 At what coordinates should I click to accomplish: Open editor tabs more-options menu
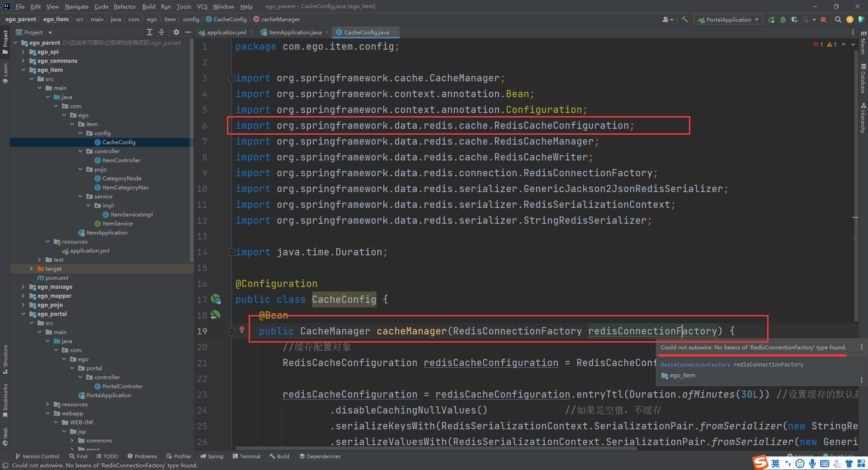point(853,32)
